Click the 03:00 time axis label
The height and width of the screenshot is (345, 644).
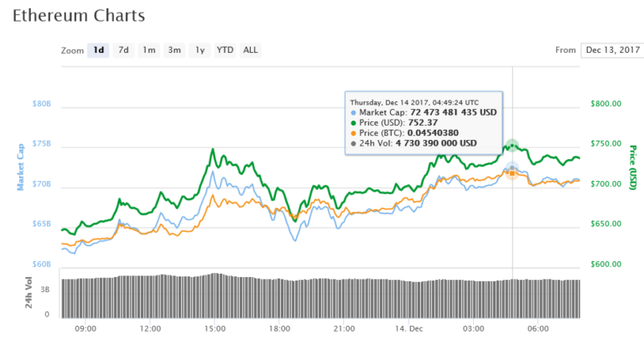(473, 328)
